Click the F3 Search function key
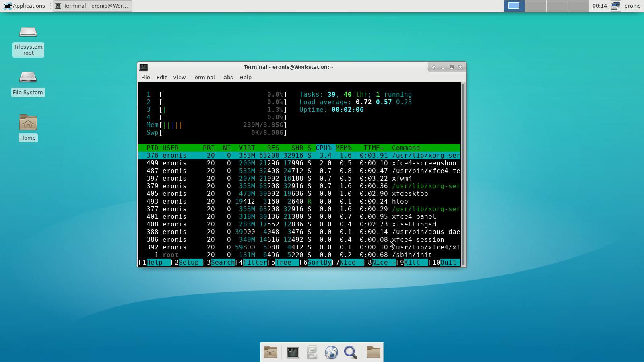 [x=219, y=262]
